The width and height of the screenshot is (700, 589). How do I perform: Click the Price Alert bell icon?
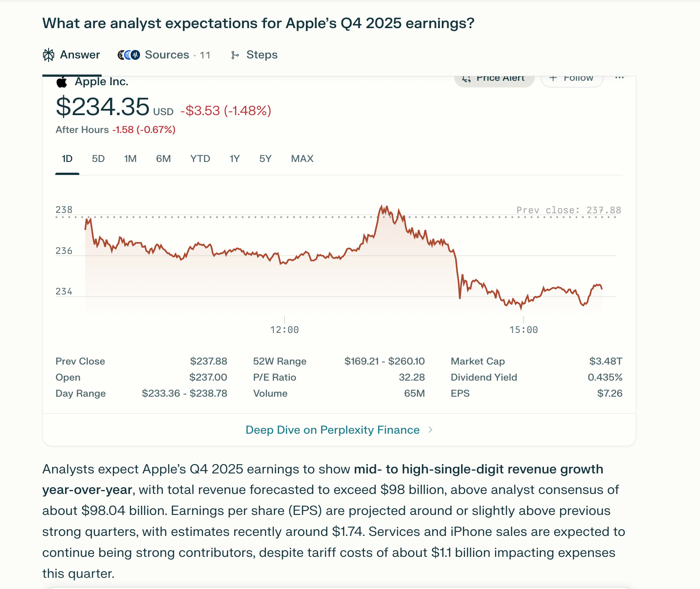pos(466,79)
